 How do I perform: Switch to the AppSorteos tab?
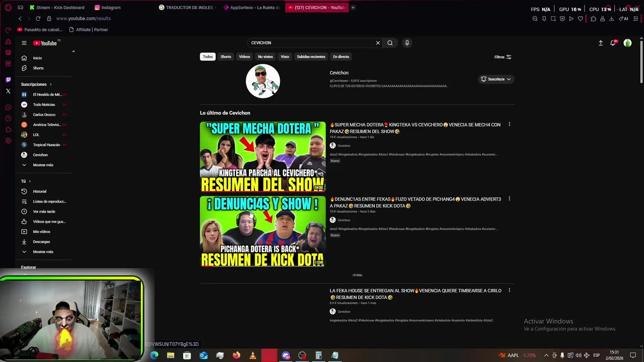click(251, 8)
